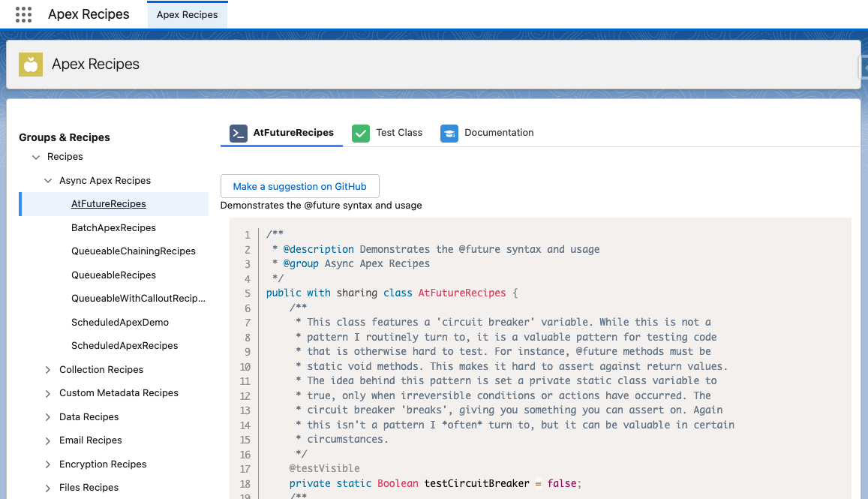
Task: Expand the Encryption Recipes group
Action: 48,464
